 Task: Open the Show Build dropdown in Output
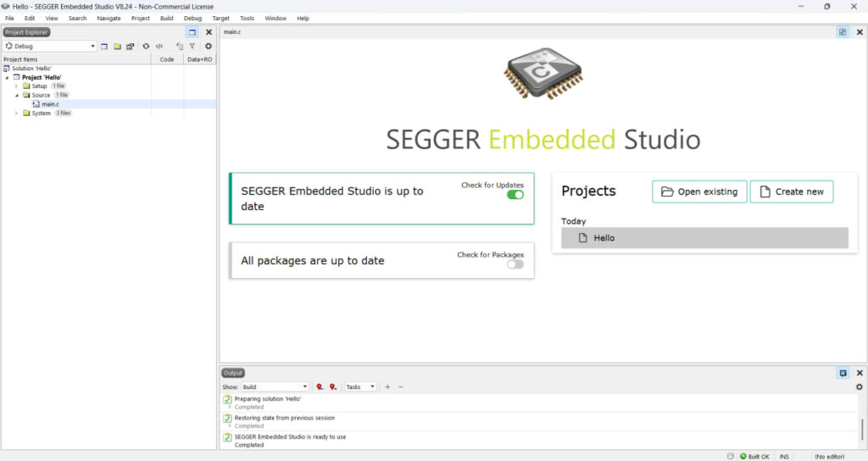(275, 386)
